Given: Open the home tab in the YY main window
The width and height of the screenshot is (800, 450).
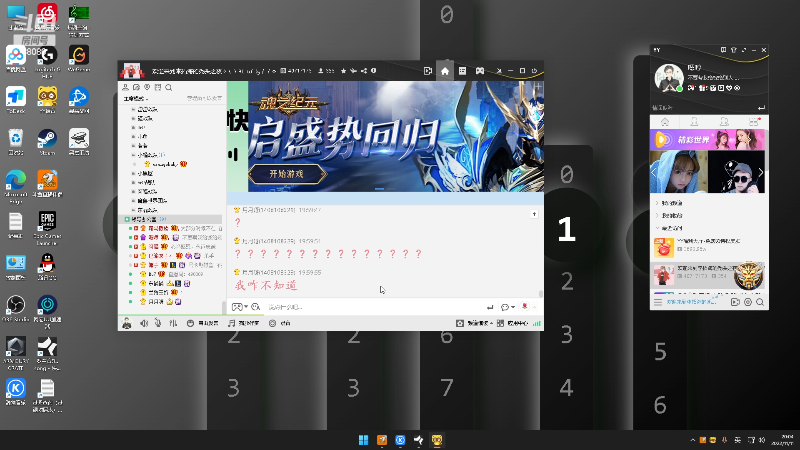Looking at the screenshot, I should 665,122.
